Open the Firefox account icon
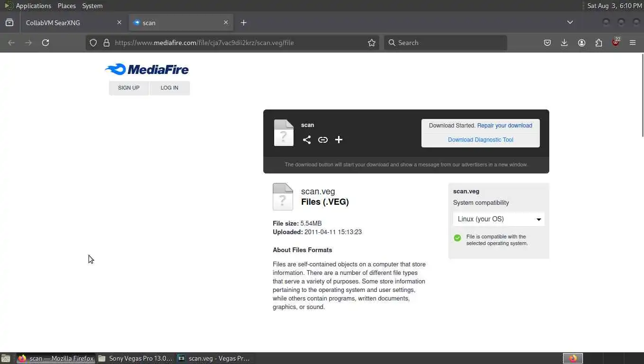Viewport: 644px width, 364px height. pyautogui.click(x=581, y=43)
